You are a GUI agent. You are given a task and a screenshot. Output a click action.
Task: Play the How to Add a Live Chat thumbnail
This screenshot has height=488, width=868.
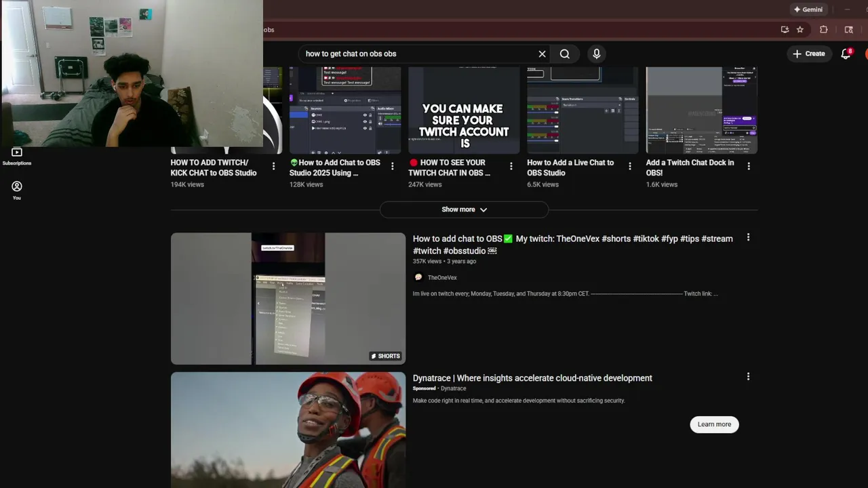tap(583, 110)
